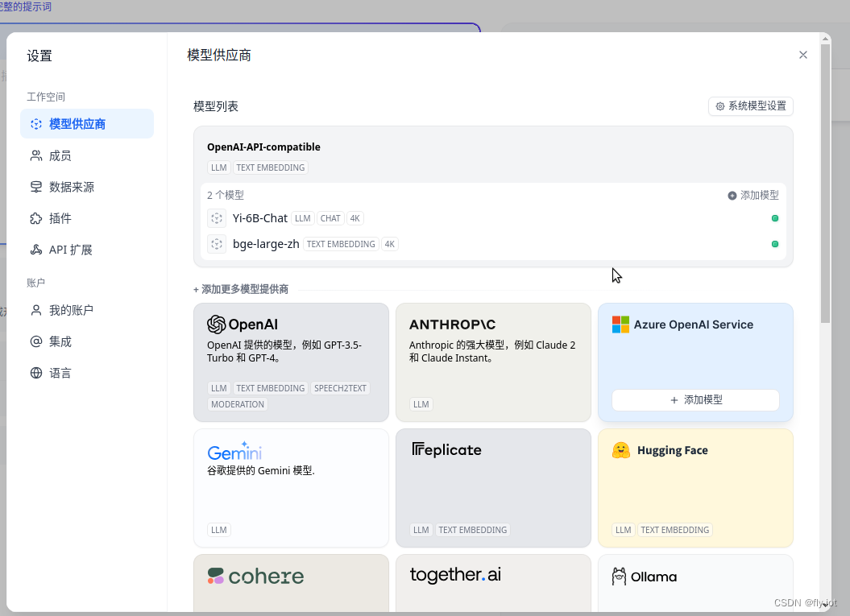Click 2 个模型 count label

pos(226,195)
